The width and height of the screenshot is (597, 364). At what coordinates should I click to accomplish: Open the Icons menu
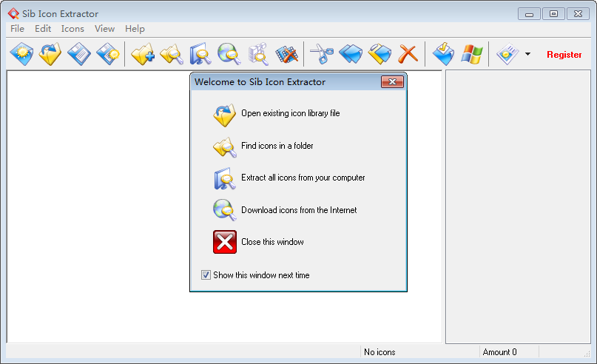point(72,29)
